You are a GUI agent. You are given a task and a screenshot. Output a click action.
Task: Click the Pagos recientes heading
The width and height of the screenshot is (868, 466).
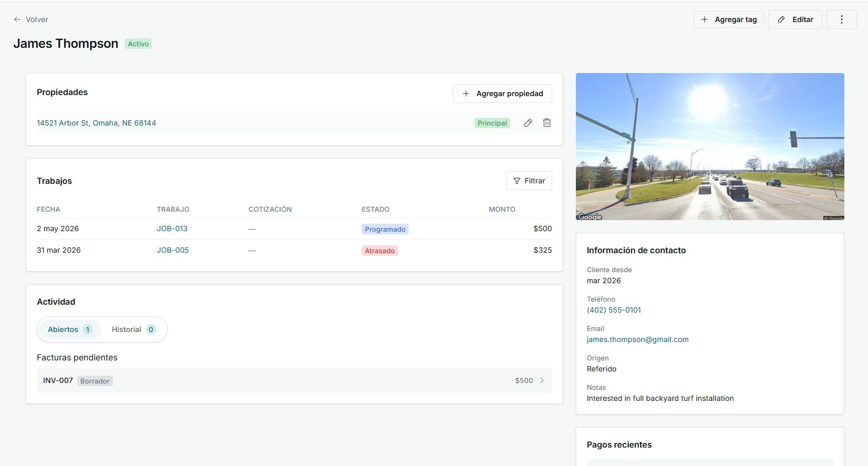click(x=619, y=444)
